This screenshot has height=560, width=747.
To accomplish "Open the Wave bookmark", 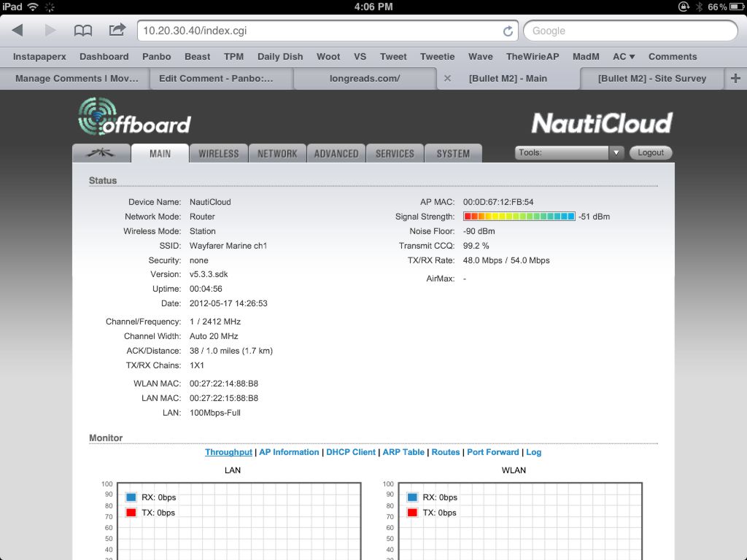I will click(481, 57).
